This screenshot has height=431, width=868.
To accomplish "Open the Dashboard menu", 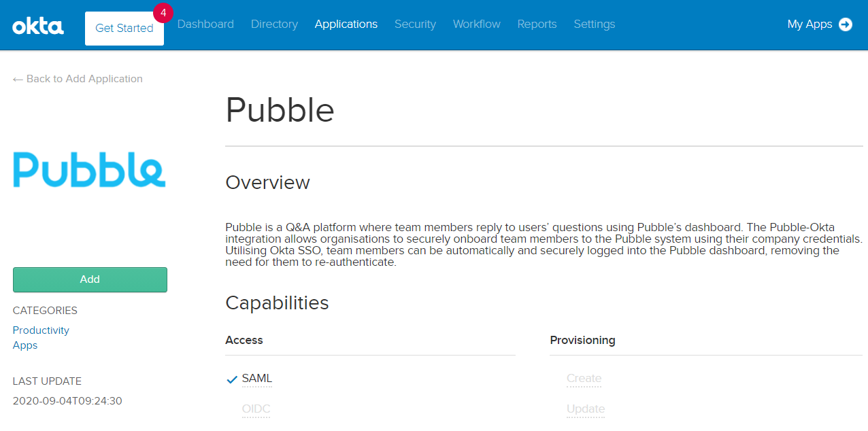I will pyautogui.click(x=205, y=24).
